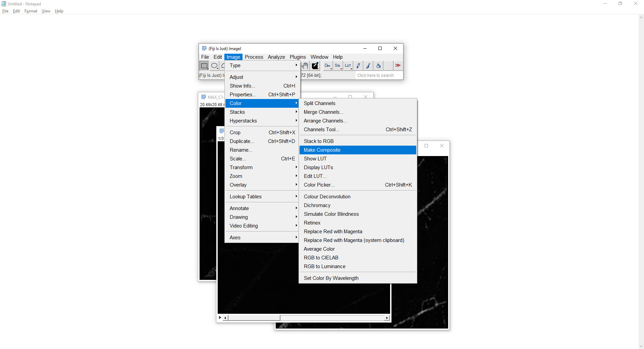Open the Drawing submenu
The width and height of the screenshot is (644, 349).
click(x=262, y=217)
